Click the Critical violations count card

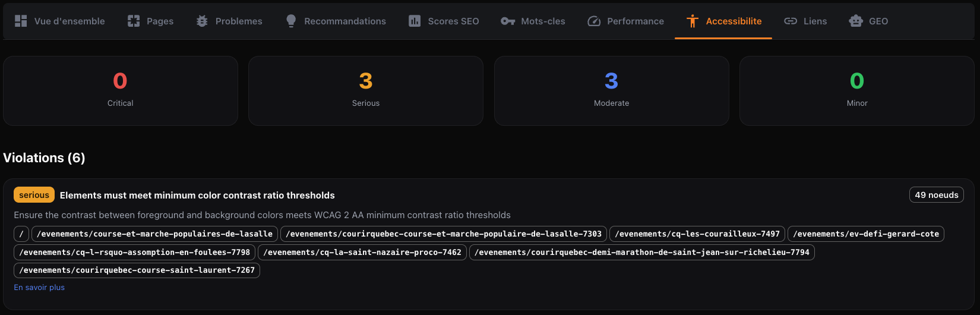(121, 91)
